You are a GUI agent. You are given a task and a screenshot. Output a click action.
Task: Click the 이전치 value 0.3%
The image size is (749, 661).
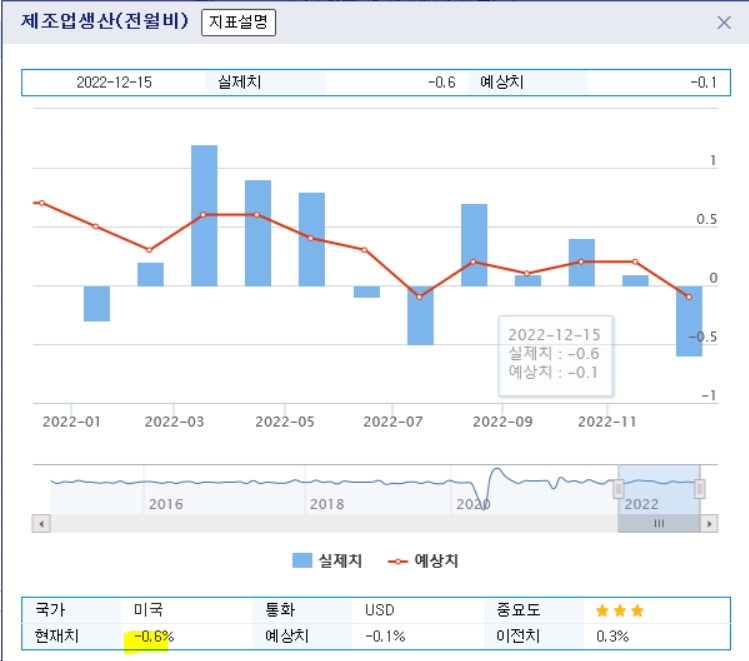(612, 636)
